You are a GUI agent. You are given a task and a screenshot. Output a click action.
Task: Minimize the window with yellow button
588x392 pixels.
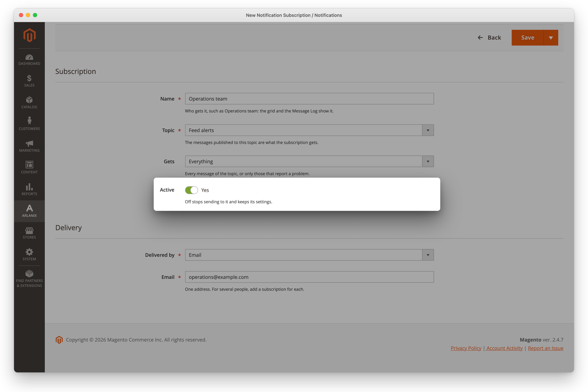coord(28,15)
